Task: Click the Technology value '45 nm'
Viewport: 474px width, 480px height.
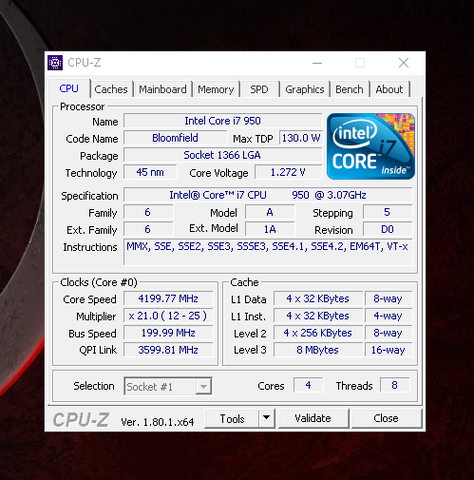Action: (x=150, y=172)
